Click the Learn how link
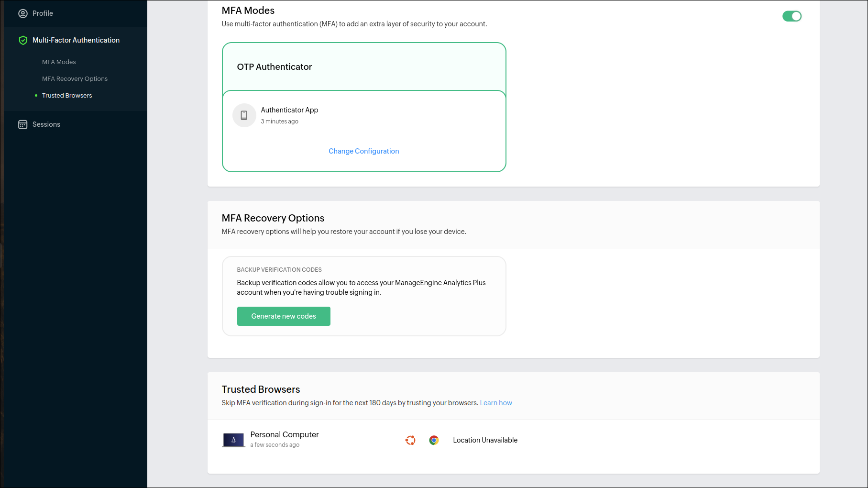This screenshot has width=868, height=488. (496, 402)
